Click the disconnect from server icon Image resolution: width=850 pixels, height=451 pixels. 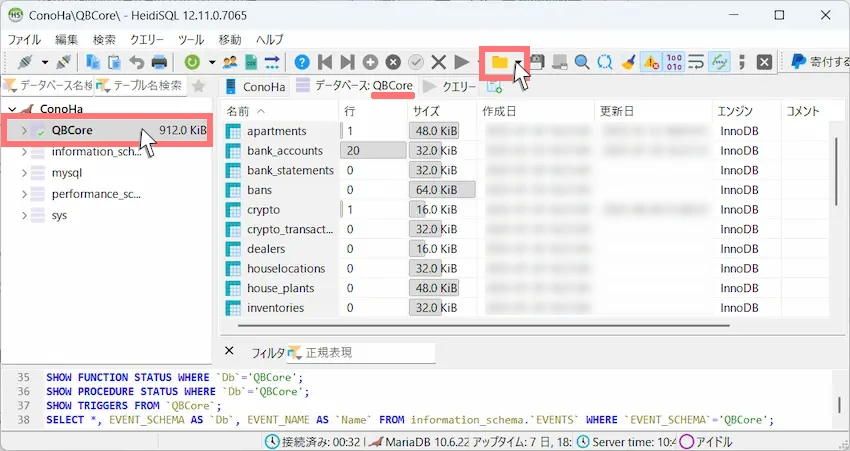click(63, 62)
